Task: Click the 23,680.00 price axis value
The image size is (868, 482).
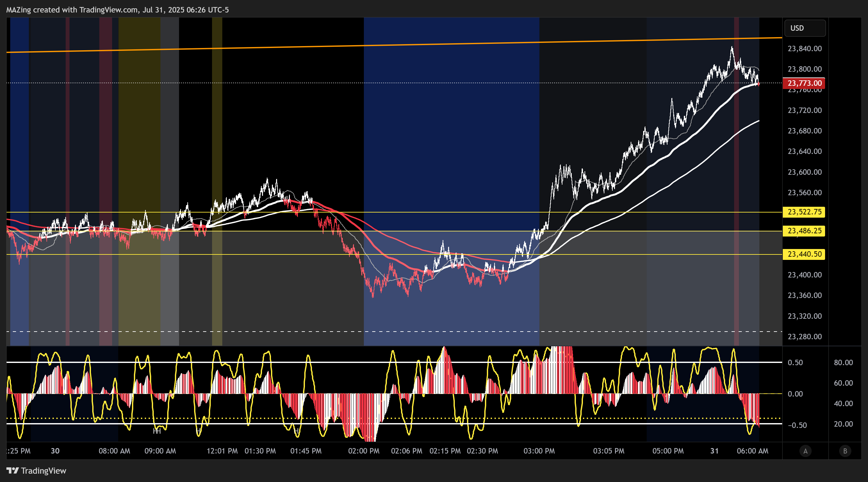Action: (x=805, y=131)
